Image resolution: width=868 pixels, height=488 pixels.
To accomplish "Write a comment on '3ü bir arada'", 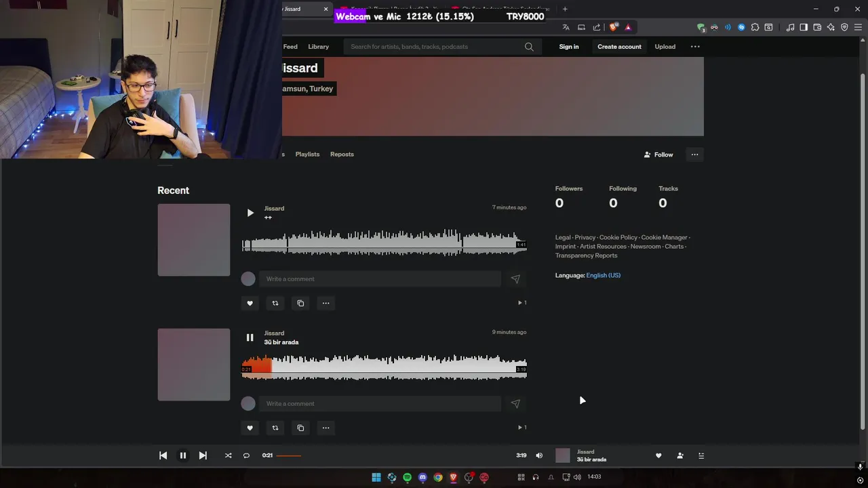I will 380,403.
